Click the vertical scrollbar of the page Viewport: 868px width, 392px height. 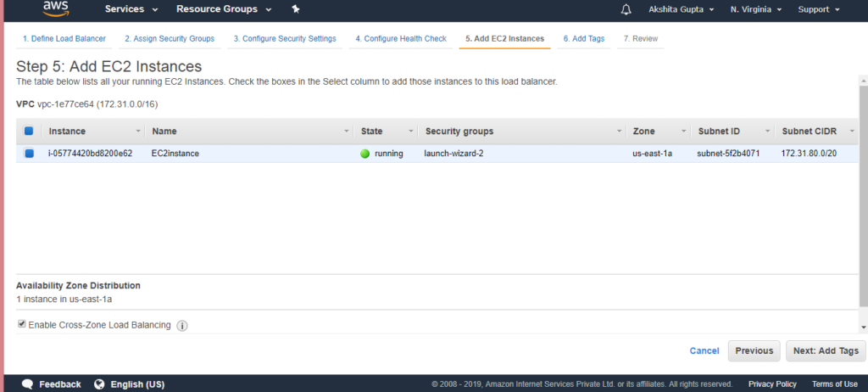click(x=863, y=194)
